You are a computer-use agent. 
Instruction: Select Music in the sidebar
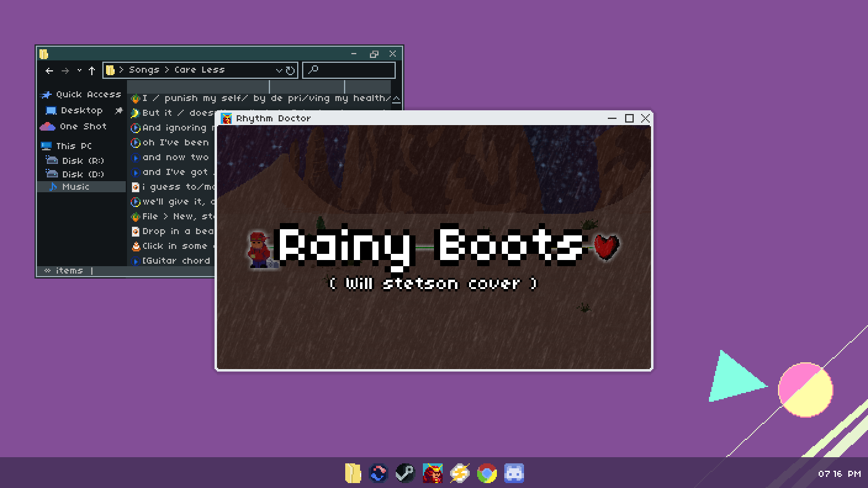pyautogui.click(x=75, y=187)
